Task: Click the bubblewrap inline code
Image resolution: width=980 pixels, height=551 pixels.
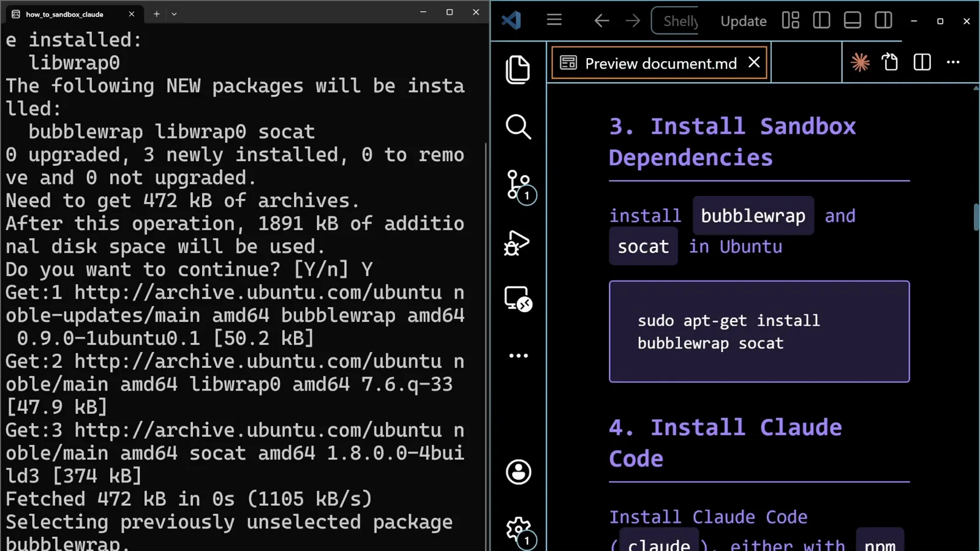Action: [753, 216]
